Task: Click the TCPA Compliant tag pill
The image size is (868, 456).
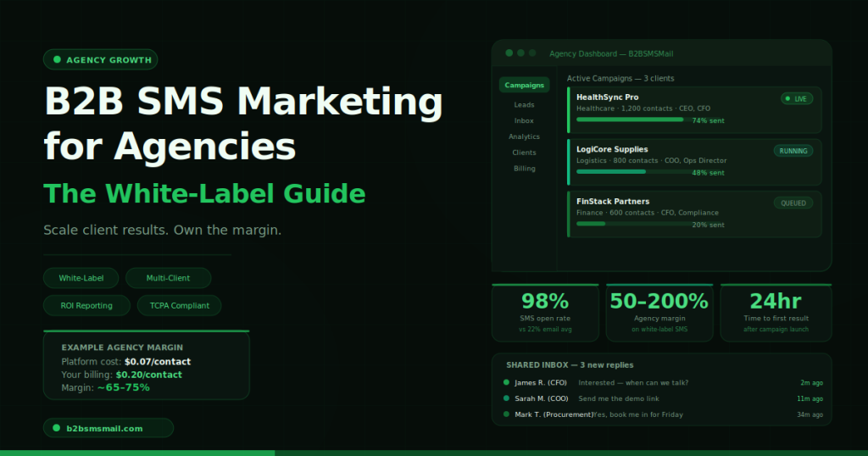Action: (180, 305)
